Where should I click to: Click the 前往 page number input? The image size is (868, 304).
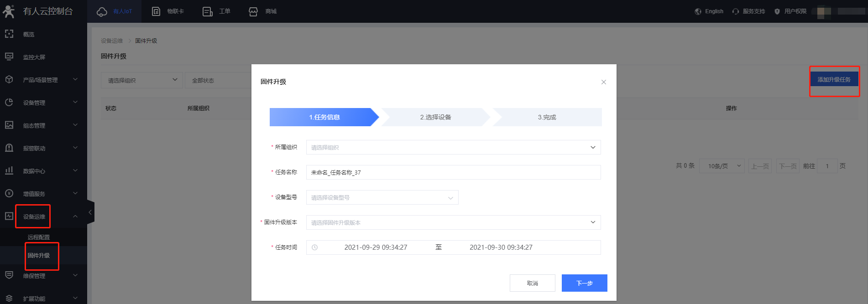[827, 166]
